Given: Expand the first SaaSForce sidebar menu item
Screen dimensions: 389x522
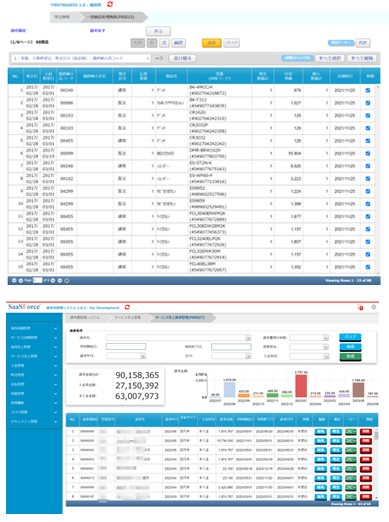Looking at the screenshot, I should pos(34,328).
